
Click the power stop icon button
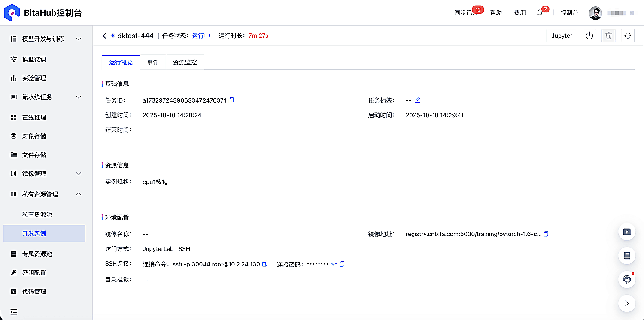pyautogui.click(x=589, y=36)
